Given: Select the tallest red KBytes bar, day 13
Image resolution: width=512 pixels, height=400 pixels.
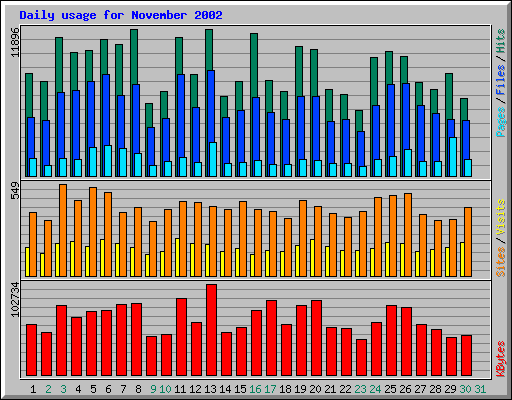Looking at the screenshot, I should (x=211, y=330).
